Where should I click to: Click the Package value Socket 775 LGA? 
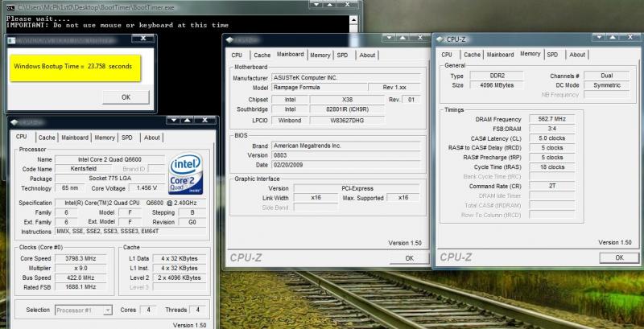[109, 179]
